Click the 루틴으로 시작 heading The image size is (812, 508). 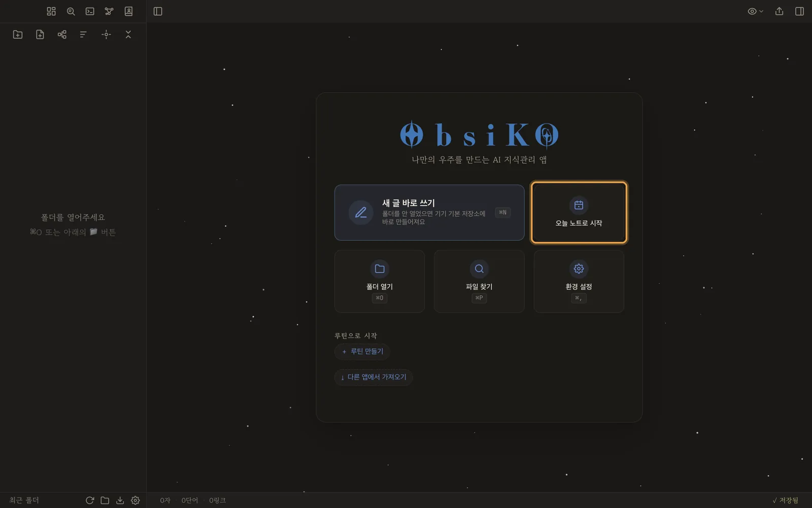[x=356, y=336]
